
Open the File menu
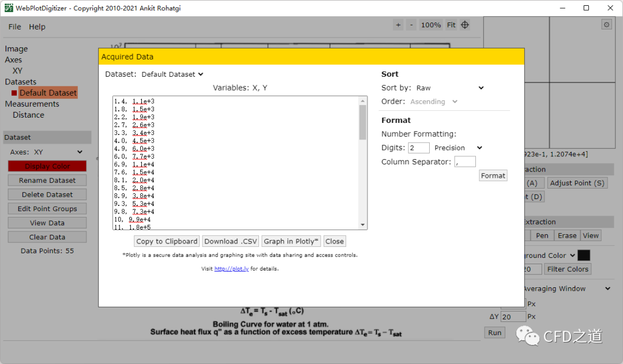tap(14, 27)
